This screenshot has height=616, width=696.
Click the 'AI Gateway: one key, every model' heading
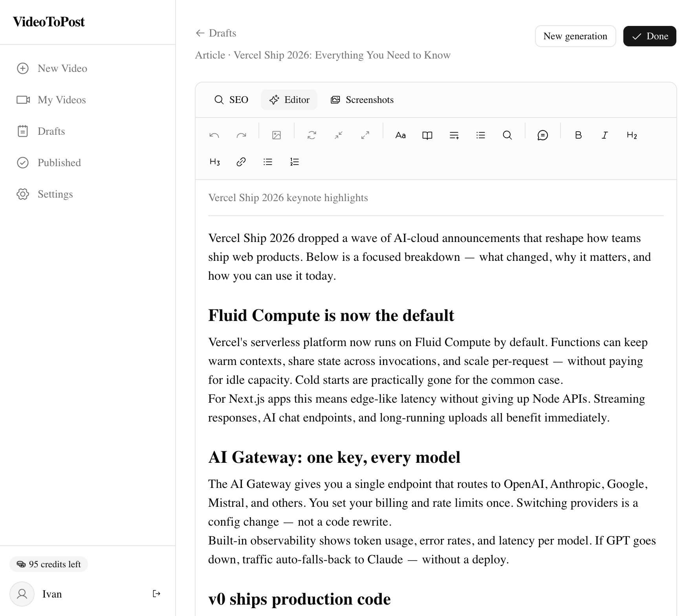pyautogui.click(x=334, y=457)
